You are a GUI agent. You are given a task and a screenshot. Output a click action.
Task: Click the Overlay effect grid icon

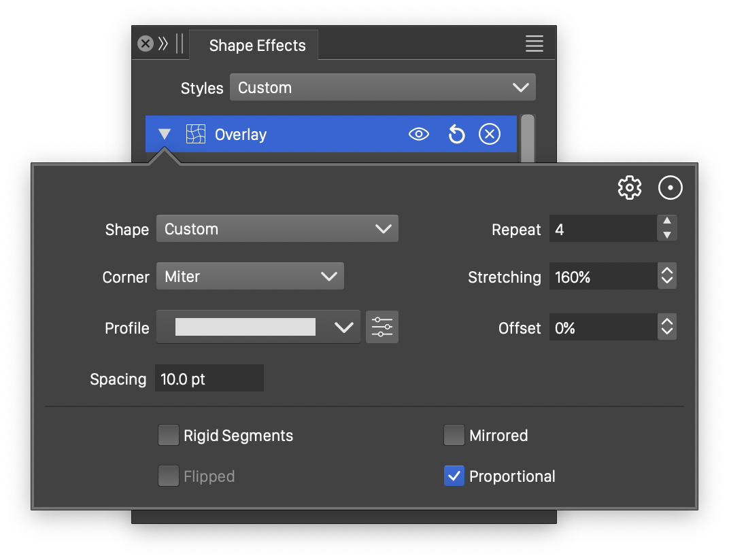click(196, 135)
